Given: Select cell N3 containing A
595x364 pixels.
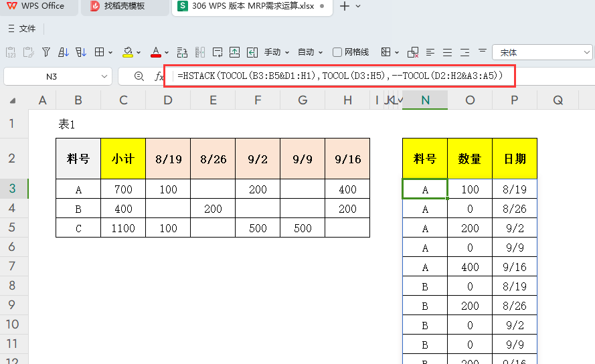Looking at the screenshot, I should click(425, 189).
